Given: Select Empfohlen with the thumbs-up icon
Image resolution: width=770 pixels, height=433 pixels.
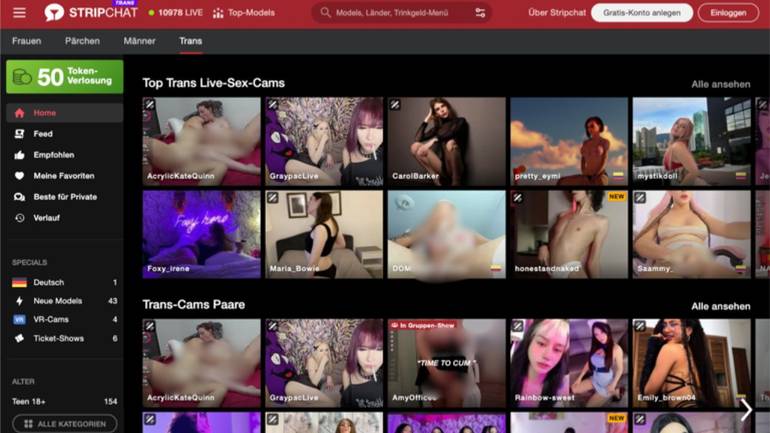Looking at the screenshot, I should [x=52, y=155].
